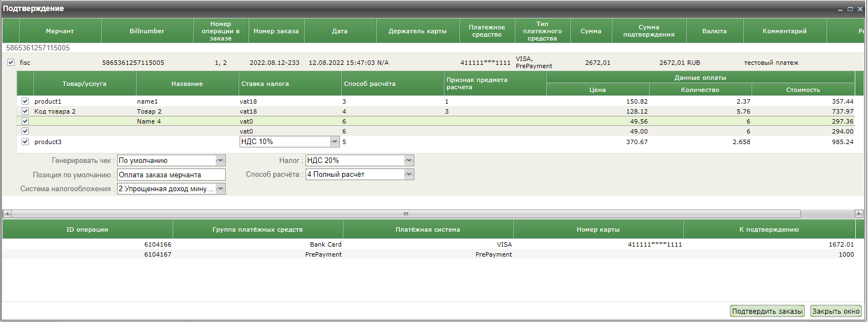Click the horizontal scrollbar left arrow
The height and width of the screenshot is (322, 868).
pyautogui.click(x=7, y=214)
